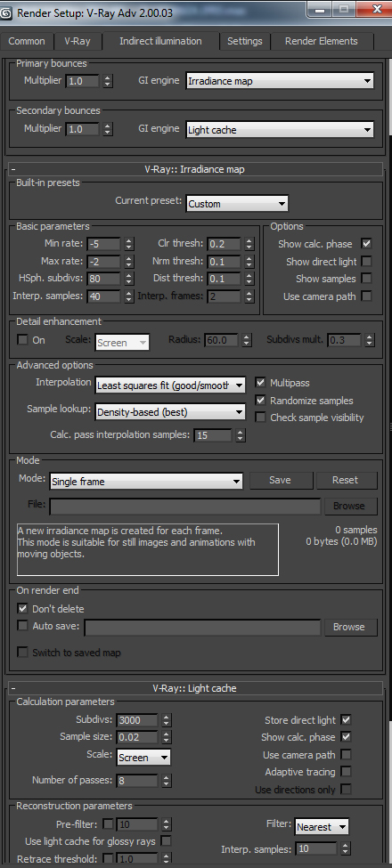Click the Clr thresh value field
The height and width of the screenshot is (868, 392).
(x=224, y=244)
